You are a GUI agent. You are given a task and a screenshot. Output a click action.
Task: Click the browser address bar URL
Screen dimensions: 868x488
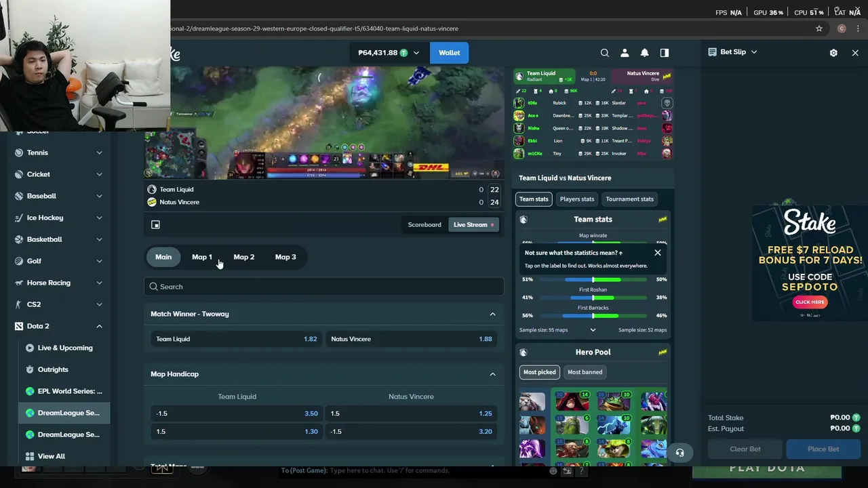pyautogui.click(x=314, y=28)
